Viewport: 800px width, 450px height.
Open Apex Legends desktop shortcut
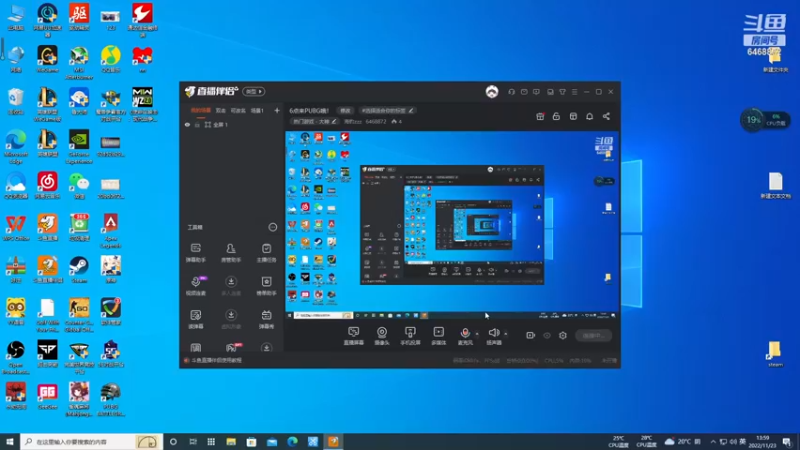pyautogui.click(x=111, y=231)
